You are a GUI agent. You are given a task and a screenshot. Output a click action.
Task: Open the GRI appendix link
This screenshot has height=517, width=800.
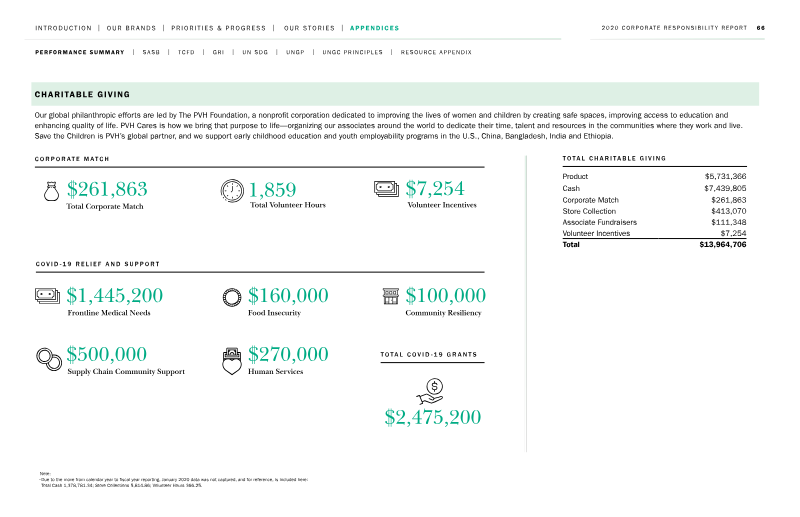[218, 52]
